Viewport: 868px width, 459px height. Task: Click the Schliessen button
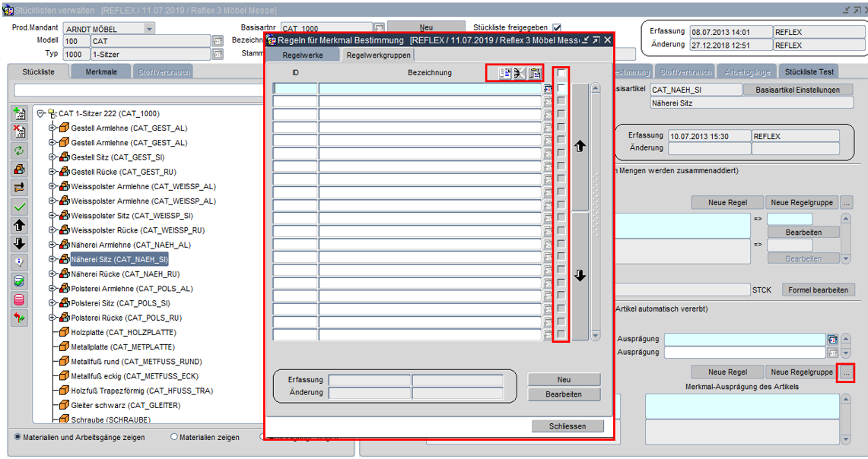tap(568, 426)
